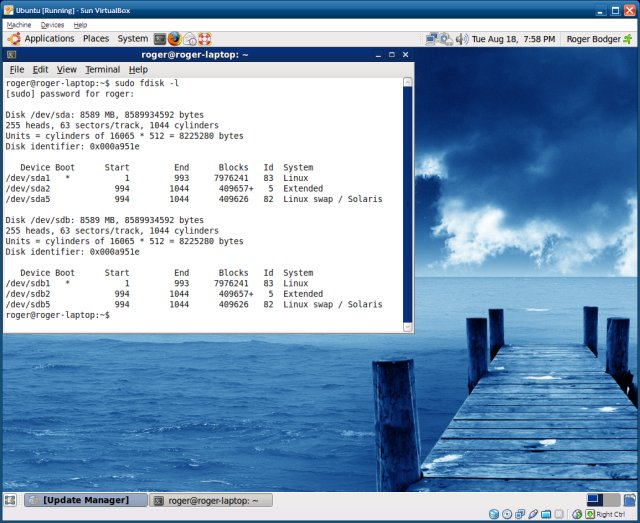640x523 pixels.
Task: Switch to the second workspace
Action: click(x=611, y=499)
